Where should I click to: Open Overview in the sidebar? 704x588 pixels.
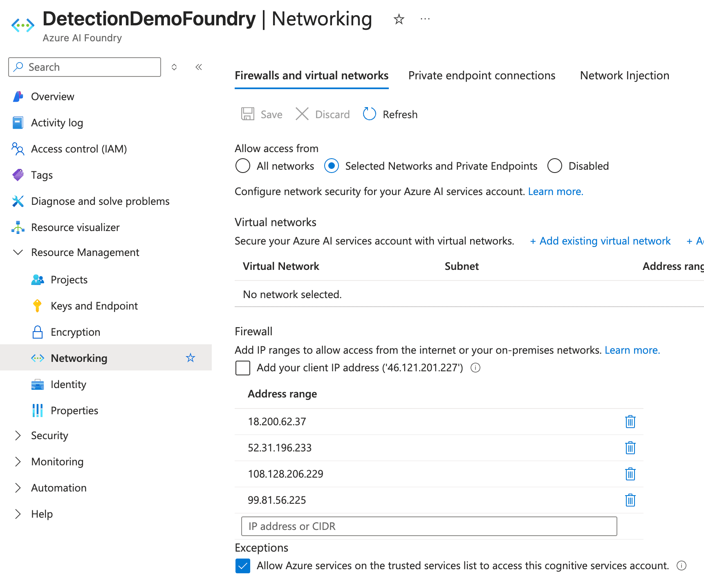pyautogui.click(x=53, y=97)
